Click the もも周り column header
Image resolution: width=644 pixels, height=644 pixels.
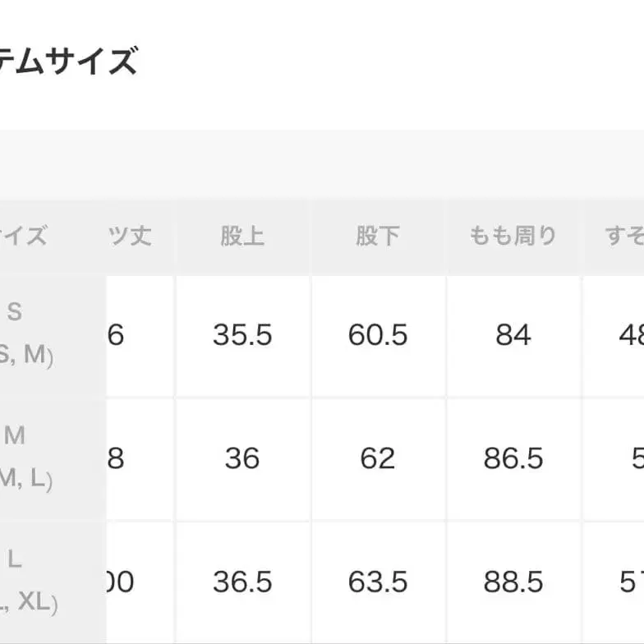tap(513, 237)
